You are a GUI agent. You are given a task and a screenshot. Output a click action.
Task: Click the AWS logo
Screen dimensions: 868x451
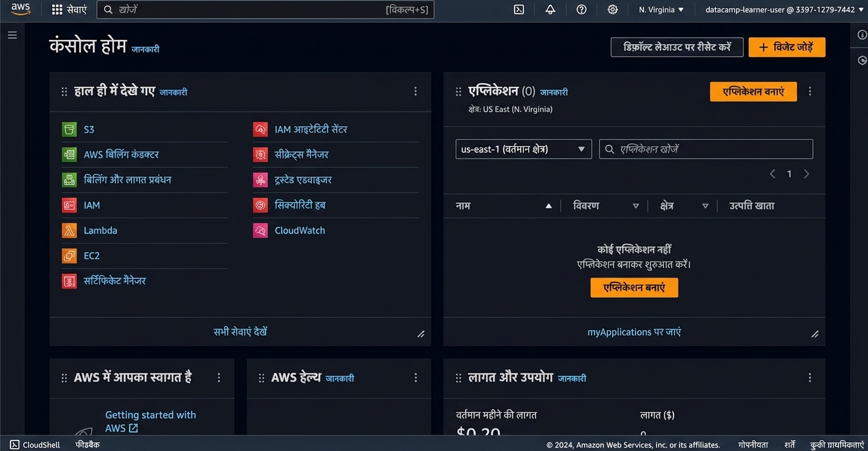(x=20, y=9)
